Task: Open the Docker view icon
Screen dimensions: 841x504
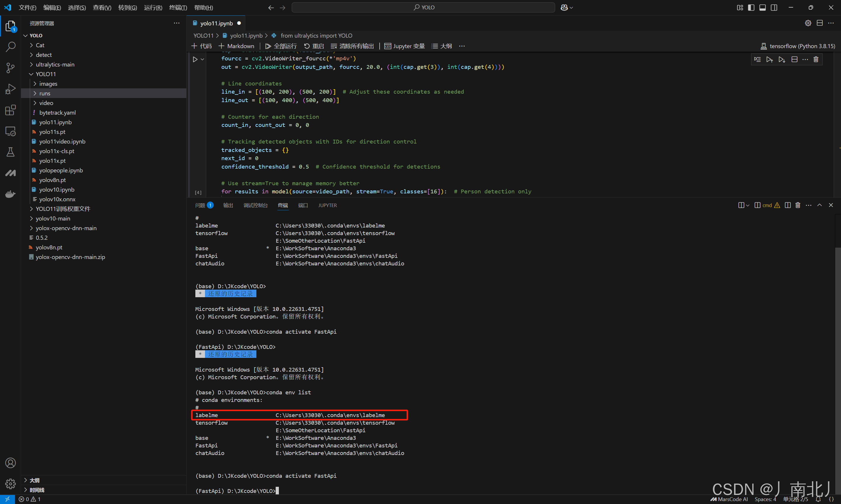Action: 11,194
